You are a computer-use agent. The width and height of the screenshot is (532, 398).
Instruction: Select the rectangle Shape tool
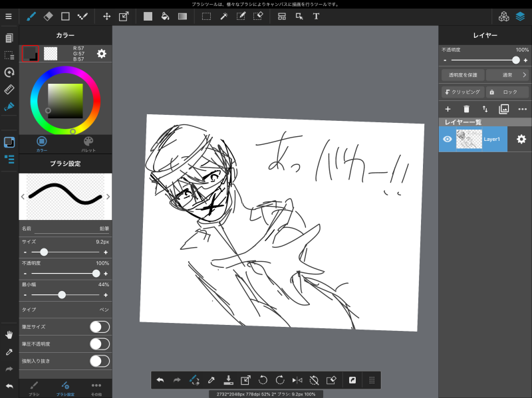[x=65, y=16]
